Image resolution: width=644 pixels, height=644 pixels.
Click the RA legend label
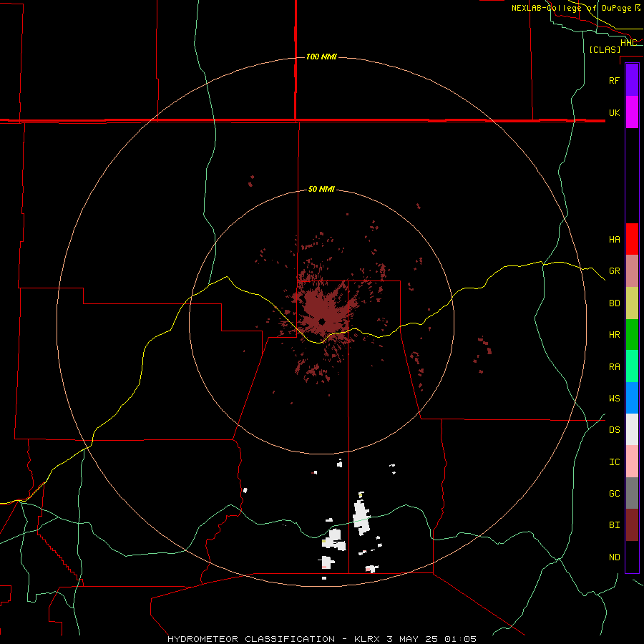[614, 367]
